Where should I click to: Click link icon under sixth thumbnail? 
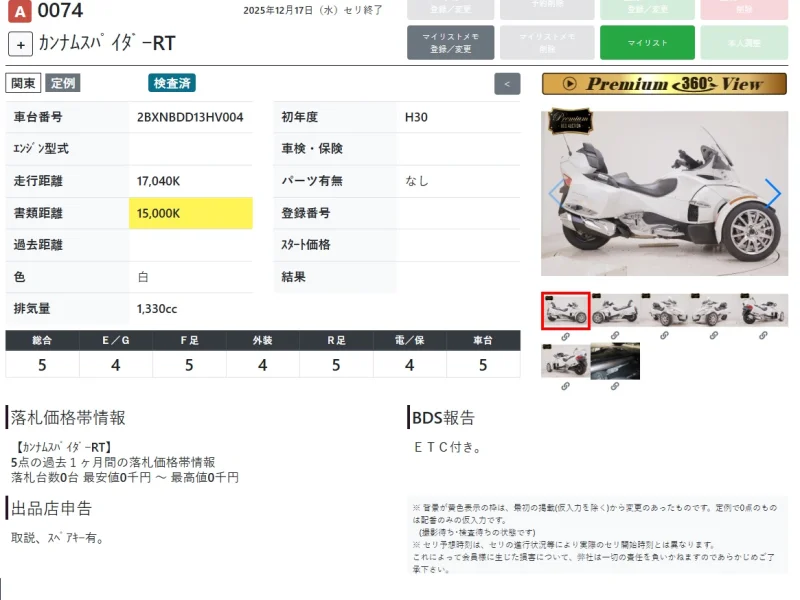(565, 386)
